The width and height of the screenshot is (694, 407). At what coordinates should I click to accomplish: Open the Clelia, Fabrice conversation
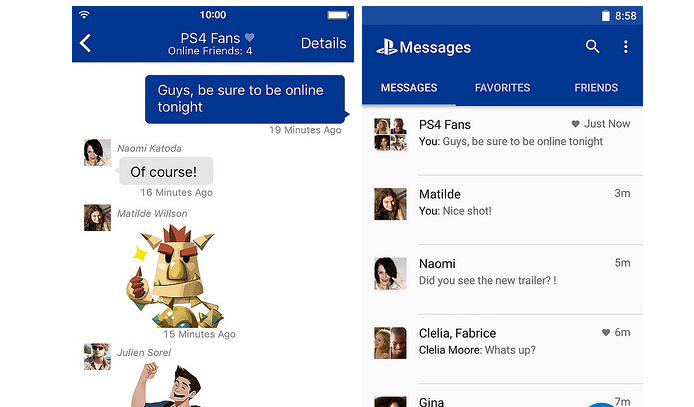click(x=502, y=349)
